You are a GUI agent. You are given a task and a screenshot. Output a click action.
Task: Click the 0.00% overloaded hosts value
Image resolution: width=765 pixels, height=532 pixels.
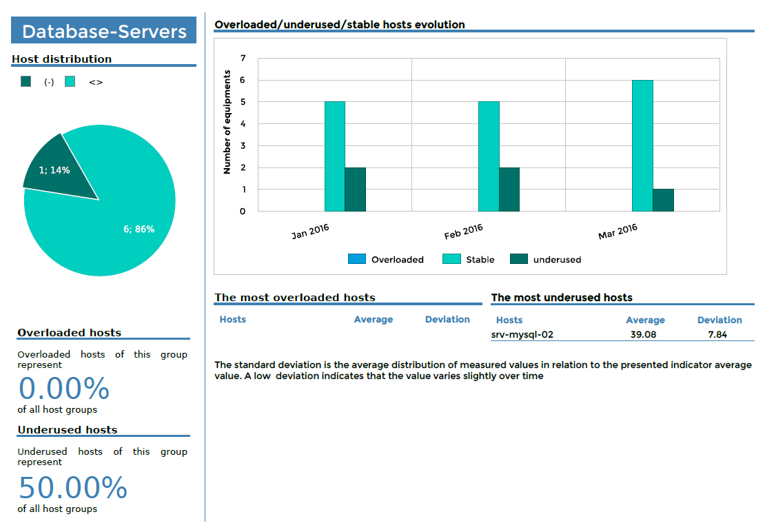click(64, 389)
